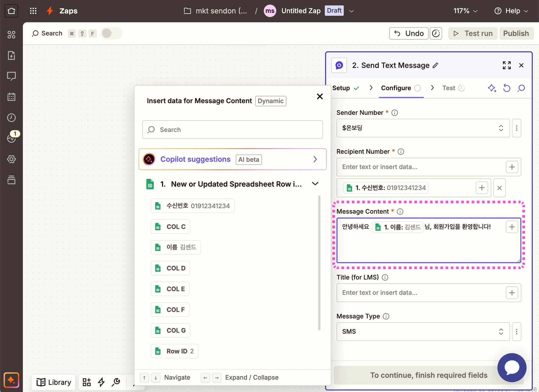Open the Sender Number dropdown
This screenshot has width=539, height=392.
[x=423, y=128]
